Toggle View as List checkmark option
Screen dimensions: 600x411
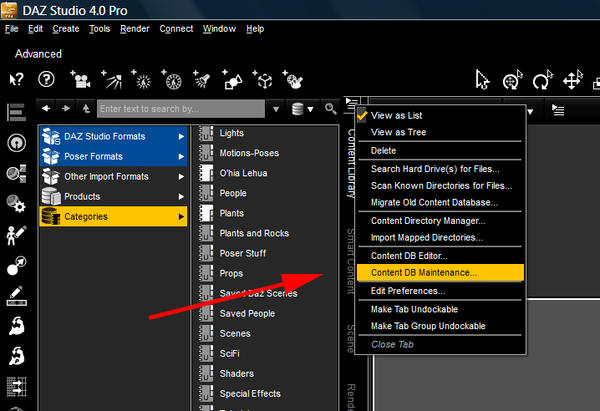click(396, 115)
